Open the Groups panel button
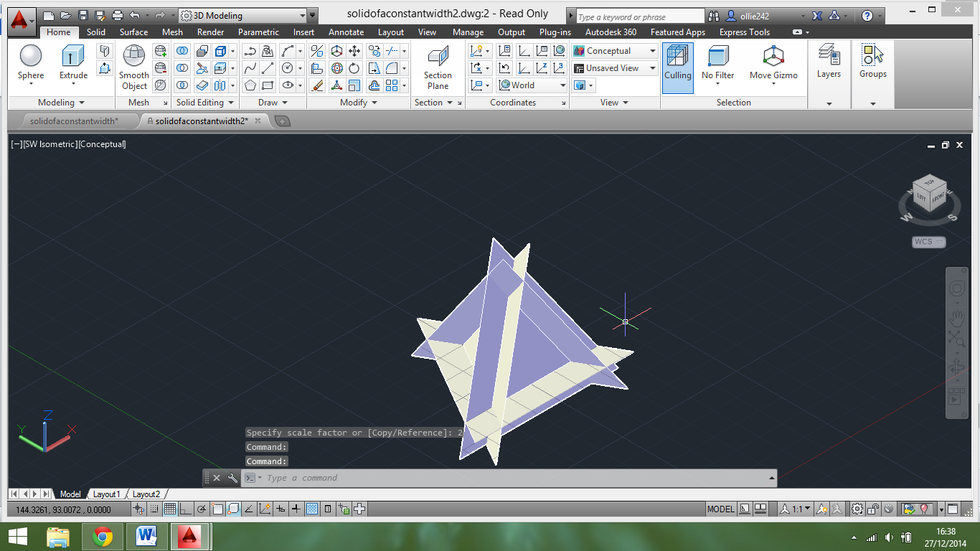This screenshot has width=980, height=551. pyautogui.click(x=873, y=62)
